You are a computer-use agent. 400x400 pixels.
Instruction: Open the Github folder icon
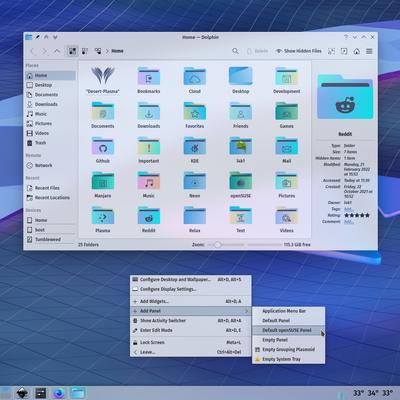point(103,146)
